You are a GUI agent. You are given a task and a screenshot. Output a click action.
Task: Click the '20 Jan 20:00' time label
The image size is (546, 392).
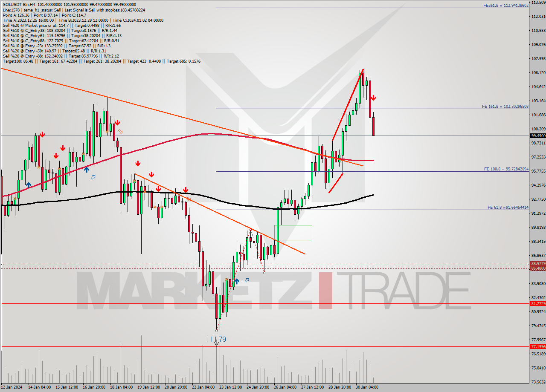click(175, 388)
